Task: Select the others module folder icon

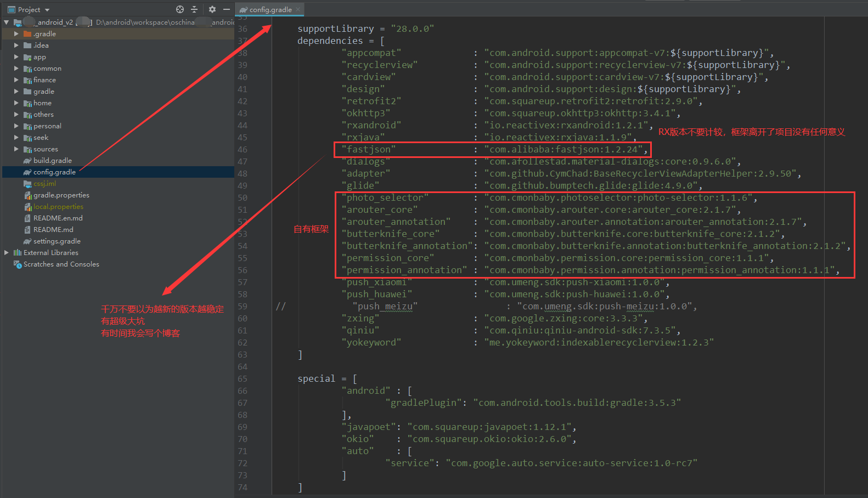Action: coord(27,115)
